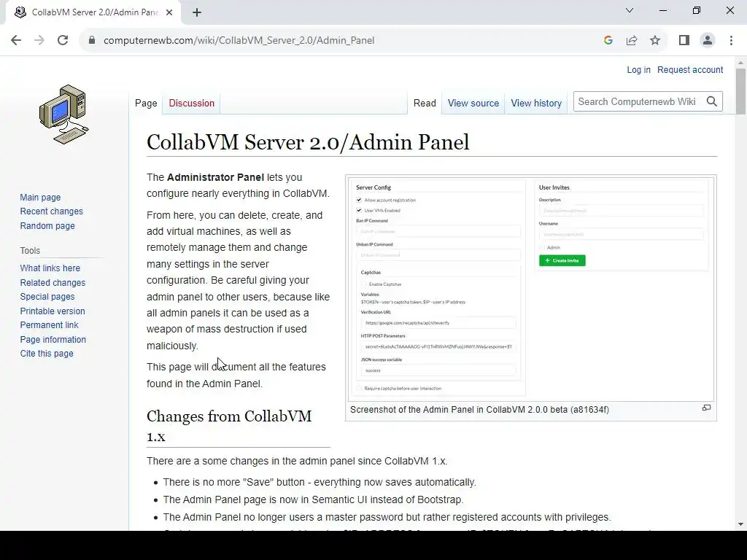The height and width of the screenshot is (560, 747).
Task: Click the wiki search magnifier icon
Action: pyautogui.click(x=712, y=101)
